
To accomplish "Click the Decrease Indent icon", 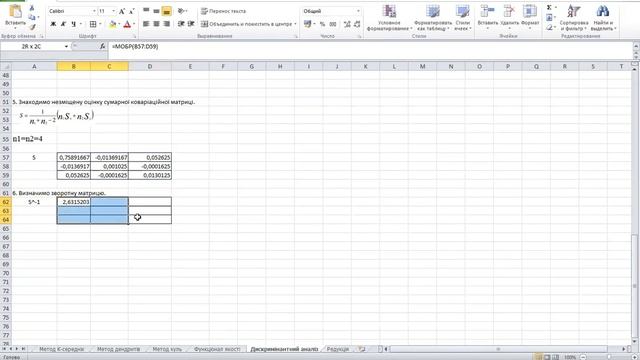I will pos(181,24).
